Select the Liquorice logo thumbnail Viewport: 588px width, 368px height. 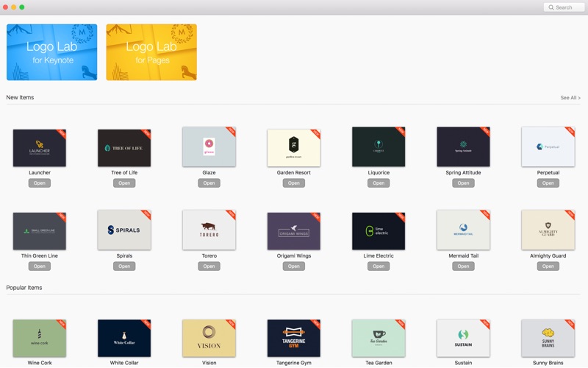coord(379,146)
